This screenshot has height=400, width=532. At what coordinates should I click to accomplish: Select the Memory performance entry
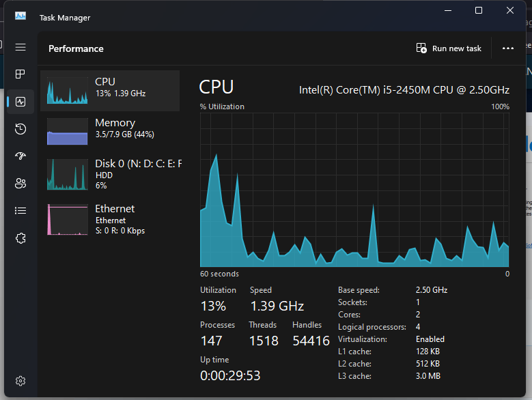point(110,132)
